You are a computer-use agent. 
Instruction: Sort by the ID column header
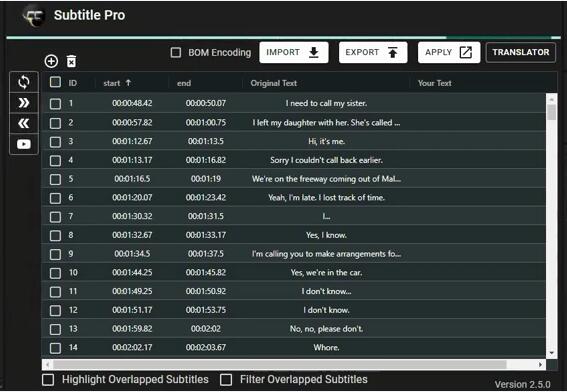73,83
